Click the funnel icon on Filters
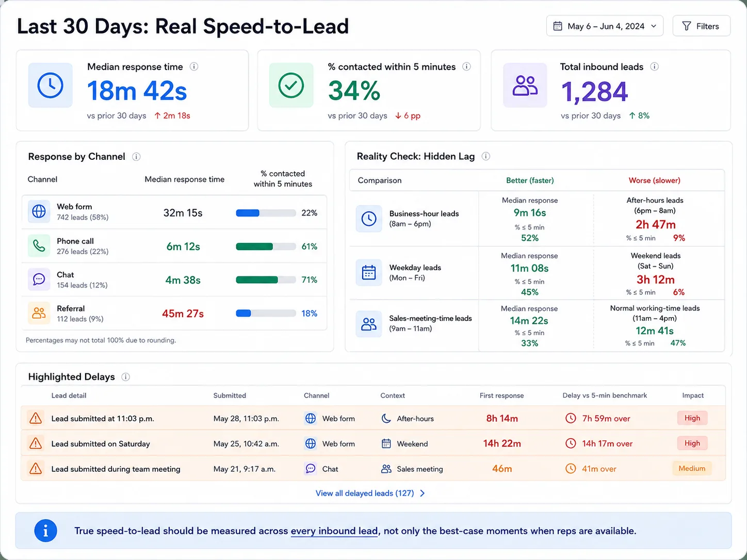This screenshot has height=560, width=747. point(687,26)
